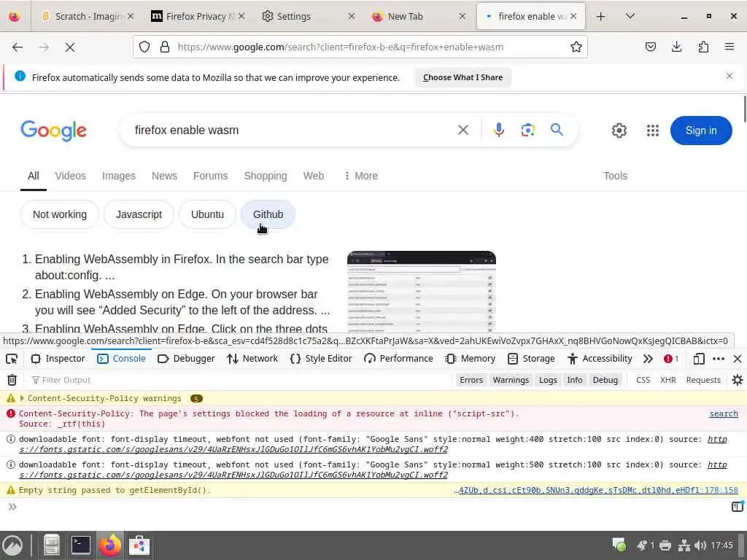The width and height of the screenshot is (747, 560).
Task: Activate the element picker tool in DevTools
Action: 12,359
